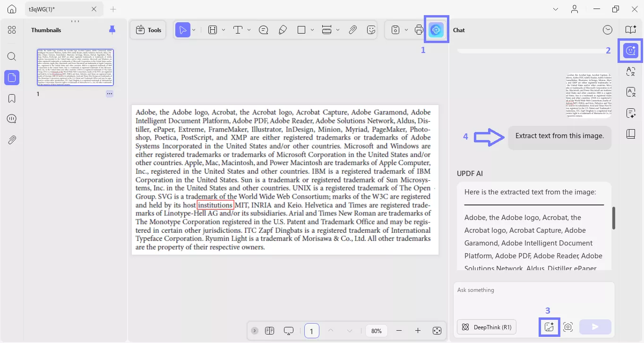Expand the select tool dropdown arrow

point(193,29)
